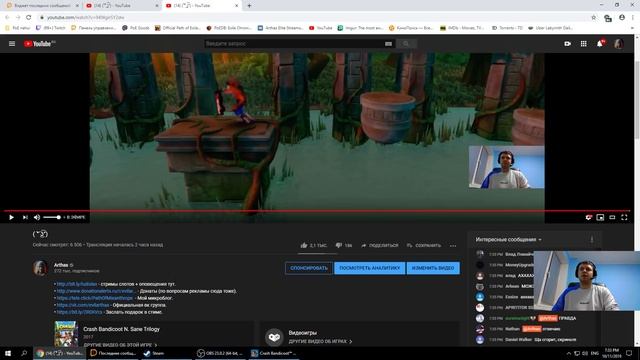Open the Twitch bookmark
640x360 pixels.
pos(51,28)
